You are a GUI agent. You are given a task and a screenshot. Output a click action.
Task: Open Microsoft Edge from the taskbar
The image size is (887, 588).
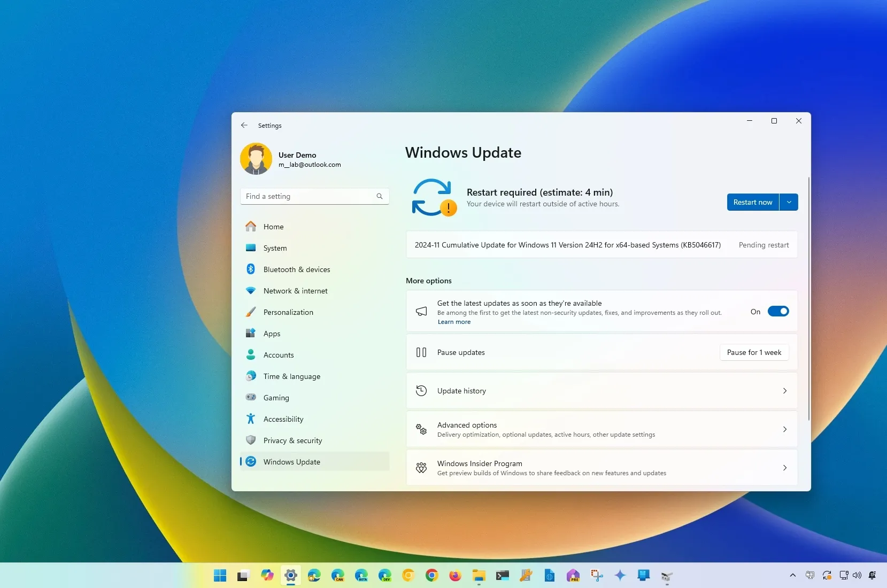click(314, 575)
